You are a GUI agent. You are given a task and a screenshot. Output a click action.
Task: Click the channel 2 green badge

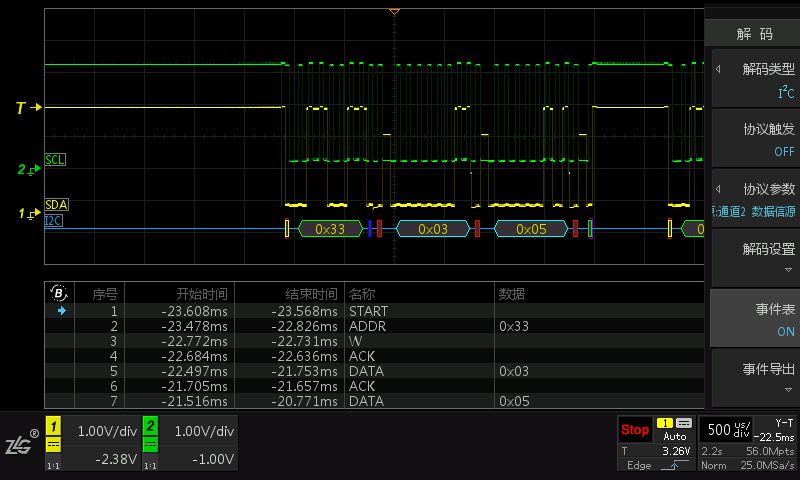pyautogui.click(x=151, y=425)
